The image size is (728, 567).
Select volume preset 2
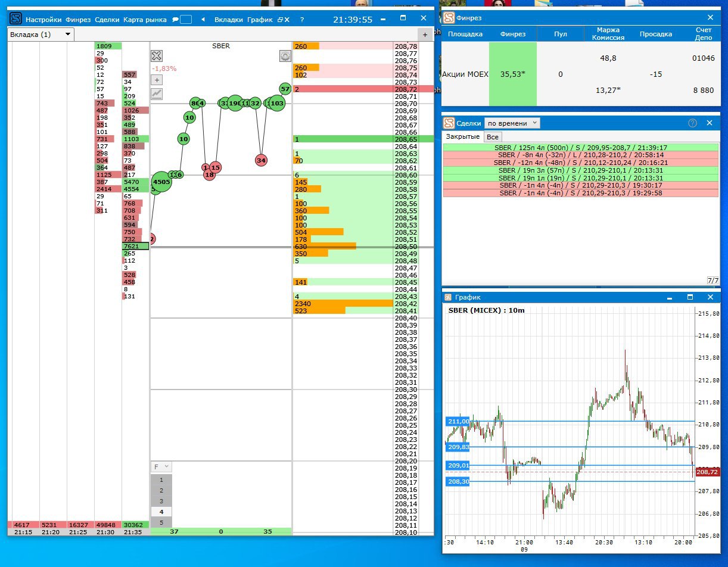pyautogui.click(x=161, y=490)
